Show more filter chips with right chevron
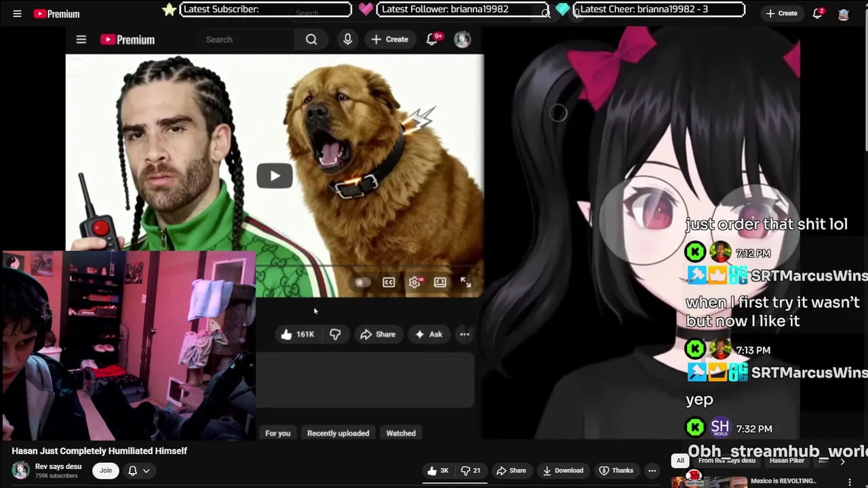This screenshot has width=868, height=488. [x=842, y=461]
